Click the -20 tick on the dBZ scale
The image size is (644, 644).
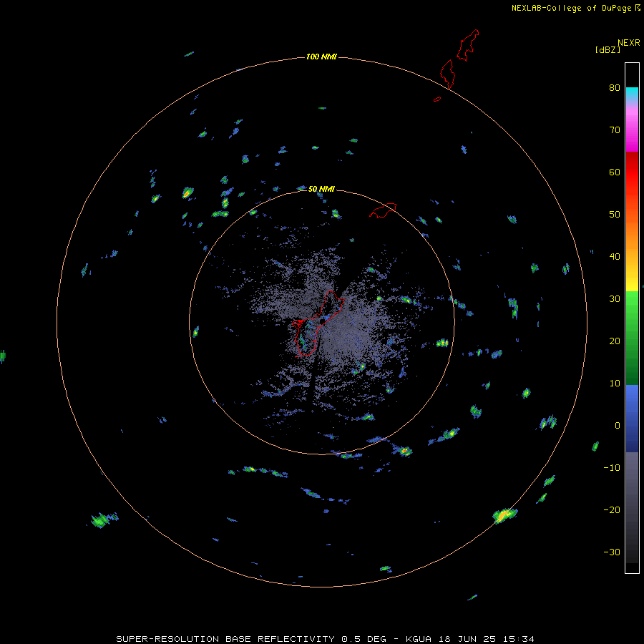coord(612,509)
